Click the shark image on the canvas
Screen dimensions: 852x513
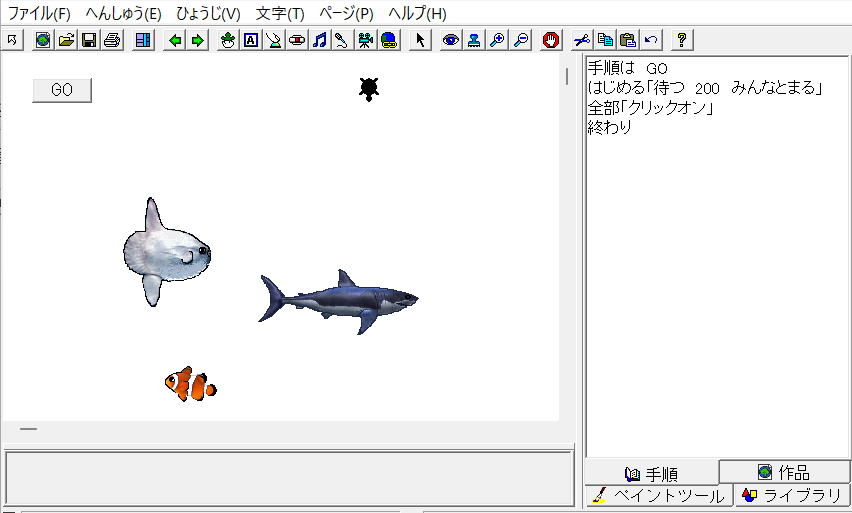click(x=338, y=302)
